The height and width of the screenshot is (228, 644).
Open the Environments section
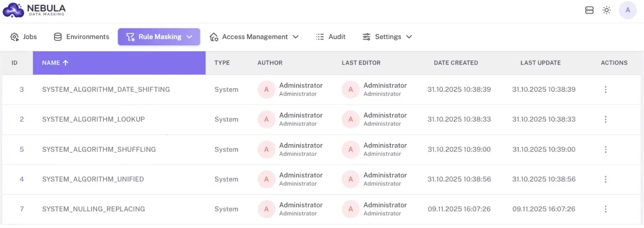tap(81, 37)
